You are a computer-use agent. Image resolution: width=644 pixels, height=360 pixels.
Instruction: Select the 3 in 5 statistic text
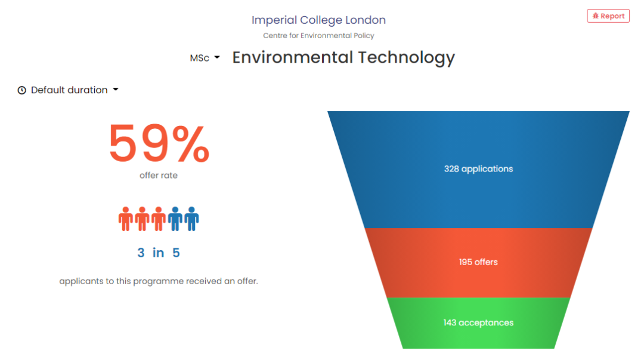(158, 253)
